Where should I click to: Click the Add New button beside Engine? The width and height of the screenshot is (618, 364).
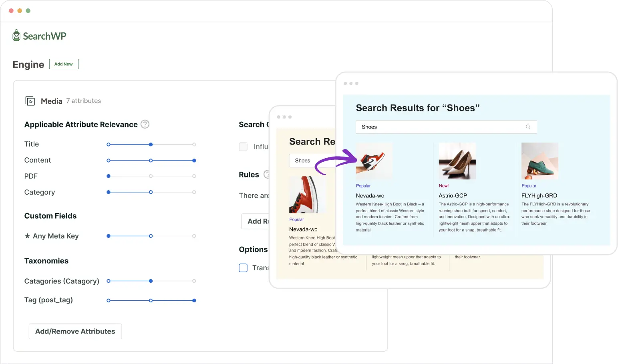(64, 64)
